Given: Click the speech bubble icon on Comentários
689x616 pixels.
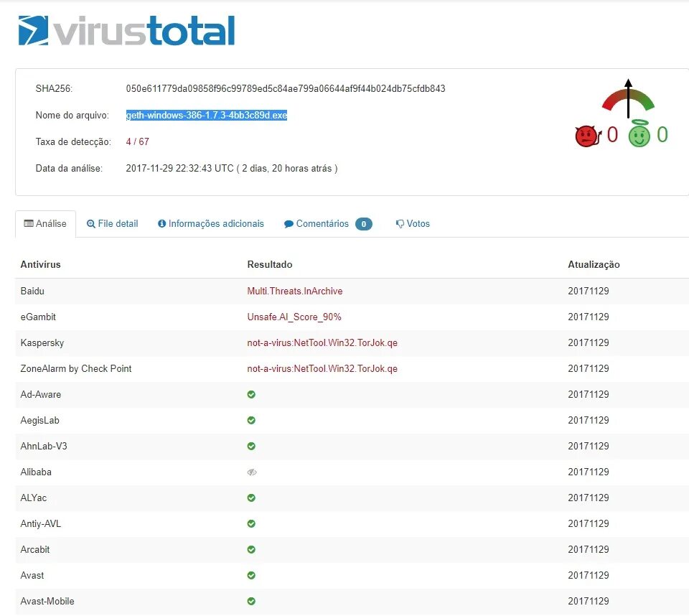Looking at the screenshot, I should click(x=289, y=224).
